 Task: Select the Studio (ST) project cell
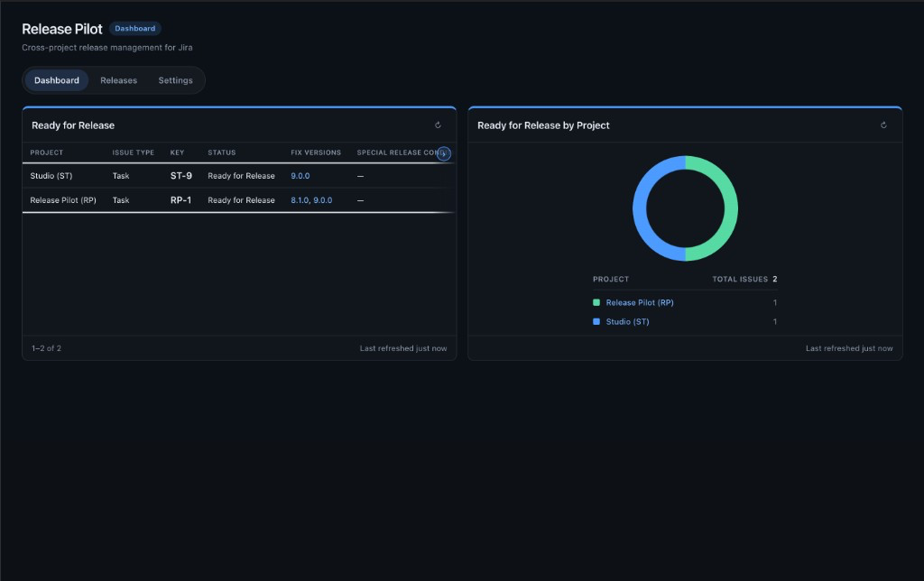51,176
